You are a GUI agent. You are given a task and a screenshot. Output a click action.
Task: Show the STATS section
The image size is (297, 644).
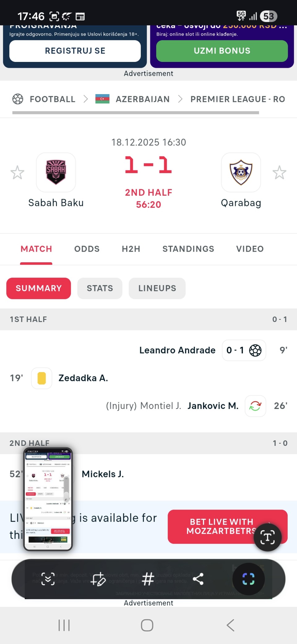100,288
